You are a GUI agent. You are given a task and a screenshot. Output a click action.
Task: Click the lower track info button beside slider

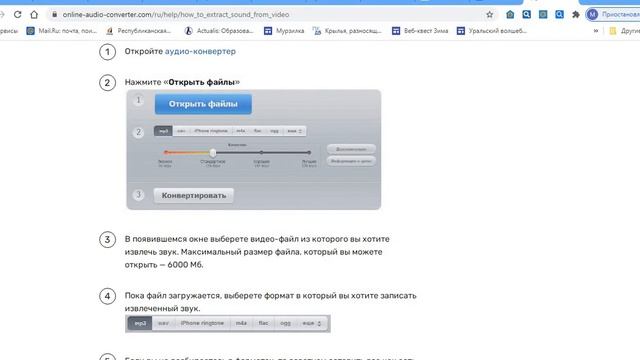(351, 161)
